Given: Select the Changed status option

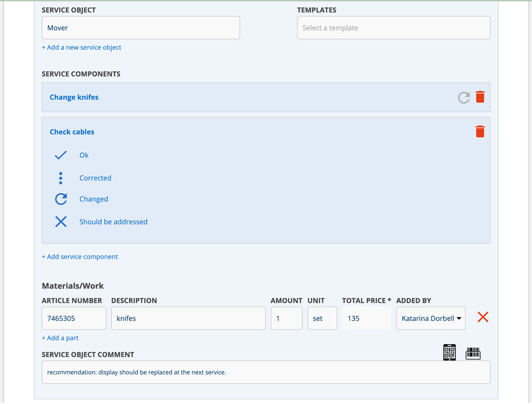Looking at the screenshot, I should (x=94, y=199).
